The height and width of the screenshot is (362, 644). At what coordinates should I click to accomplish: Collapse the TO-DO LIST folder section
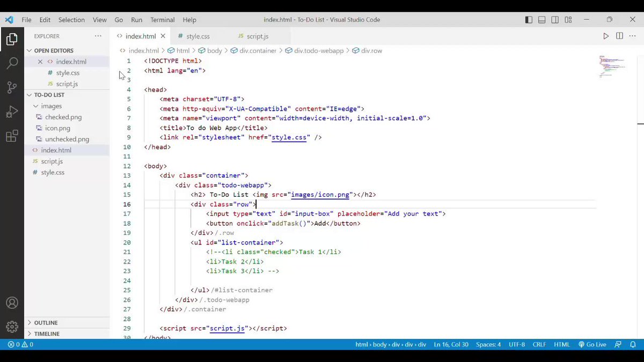click(x=49, y=95)
